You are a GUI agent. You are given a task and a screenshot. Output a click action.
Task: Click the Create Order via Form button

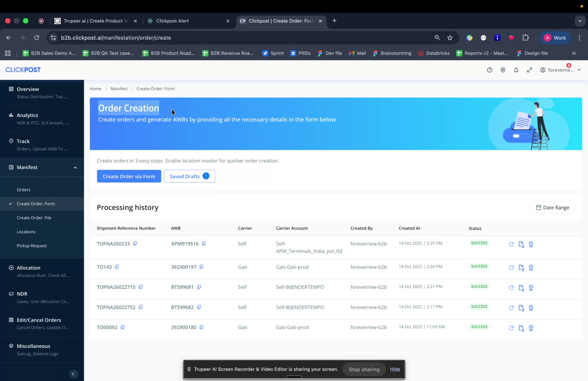[x=129, y=176]
